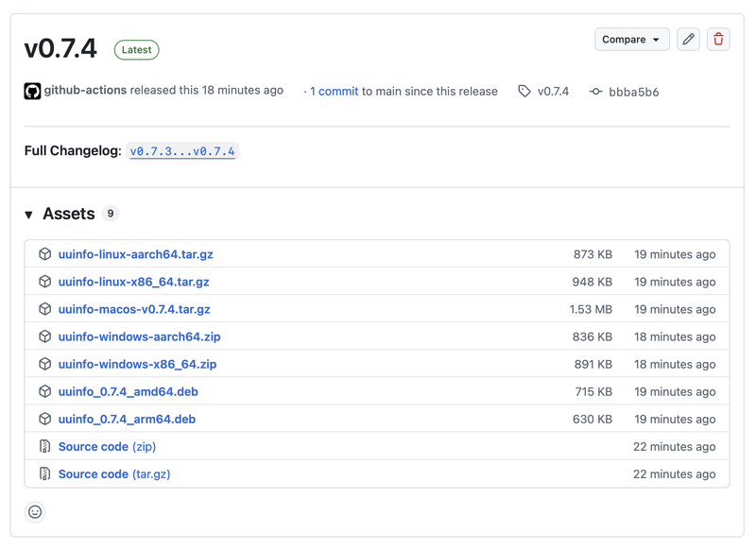
Task: Click timestamp for uuinfo-windows-aarch64.zip
Action: (x=675, y=336)
